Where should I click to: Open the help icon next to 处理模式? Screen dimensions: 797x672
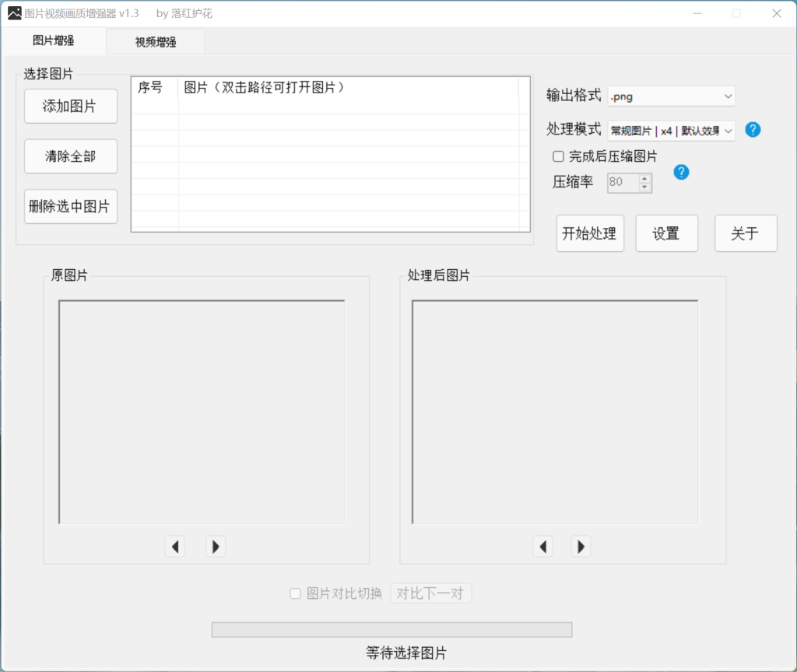pyautogui.click(x=753, y=130)
